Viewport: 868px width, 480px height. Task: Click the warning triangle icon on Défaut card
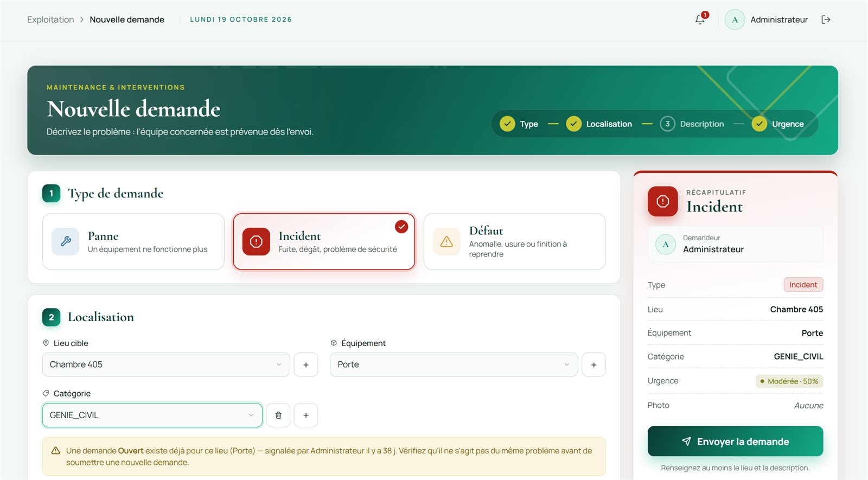click(x=446, y=241)
